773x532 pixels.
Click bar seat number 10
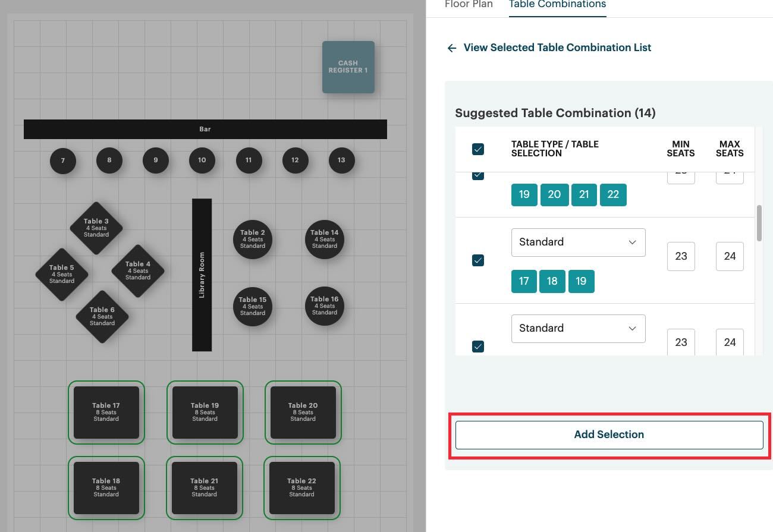(x=202, y=160)
